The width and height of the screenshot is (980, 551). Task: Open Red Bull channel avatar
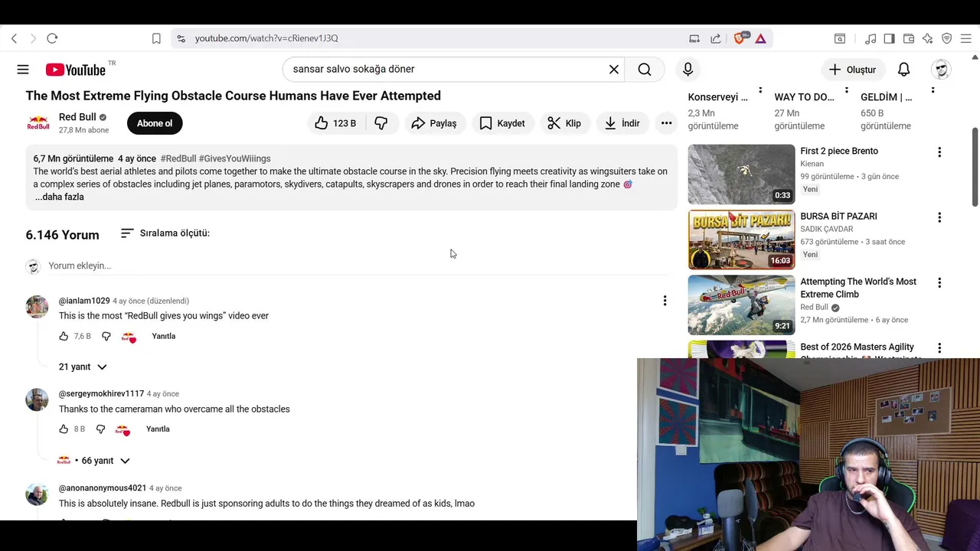[38, 123]
